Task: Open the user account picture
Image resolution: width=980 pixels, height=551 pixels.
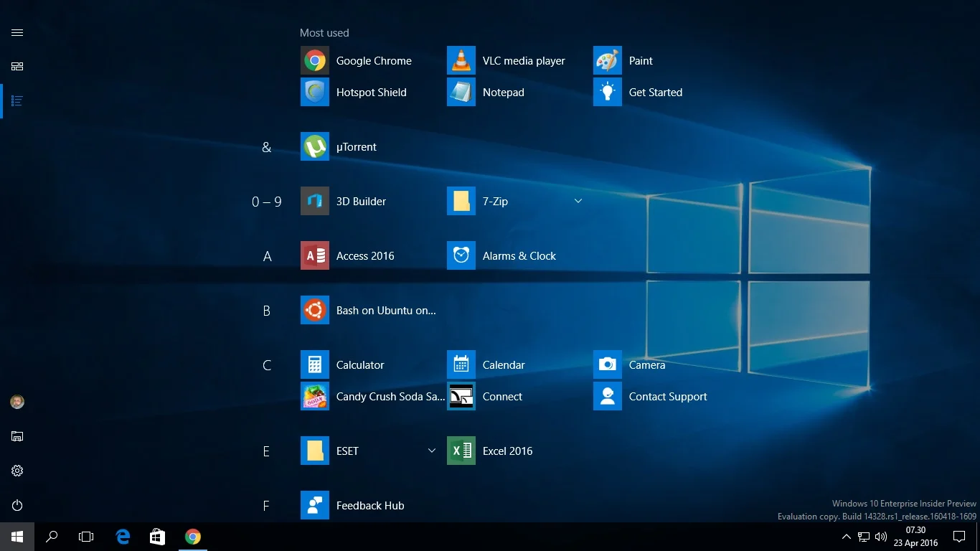Action: [x=17, y=402]
